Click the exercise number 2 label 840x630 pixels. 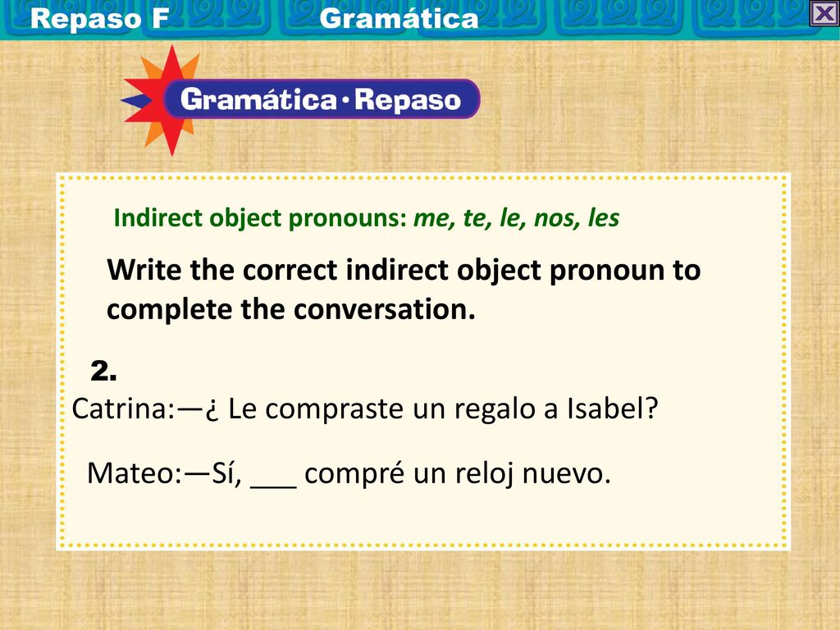104,371
